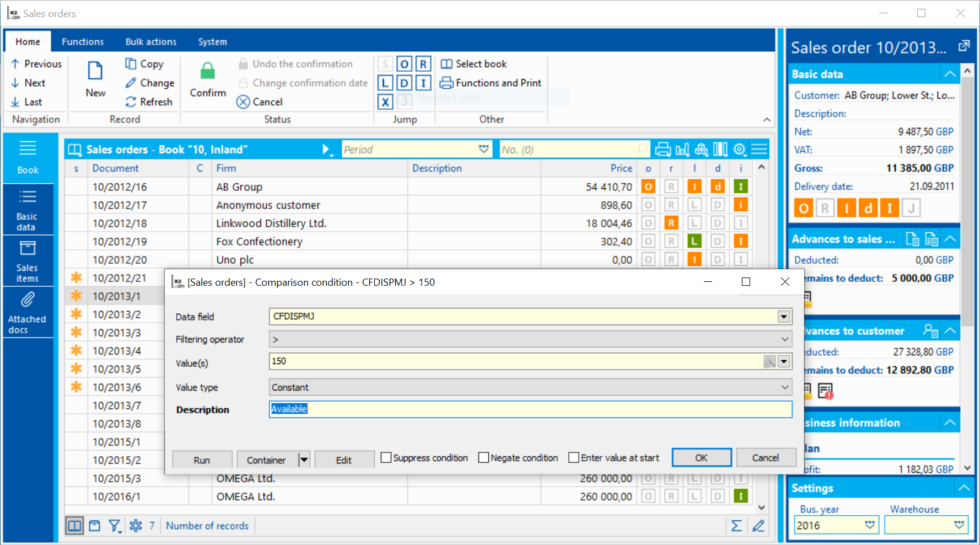Select the Linkwood Distillery Ltd. row
Image resolution: width=980 pixels, height=545 pixels.
(x=408, y=223)
